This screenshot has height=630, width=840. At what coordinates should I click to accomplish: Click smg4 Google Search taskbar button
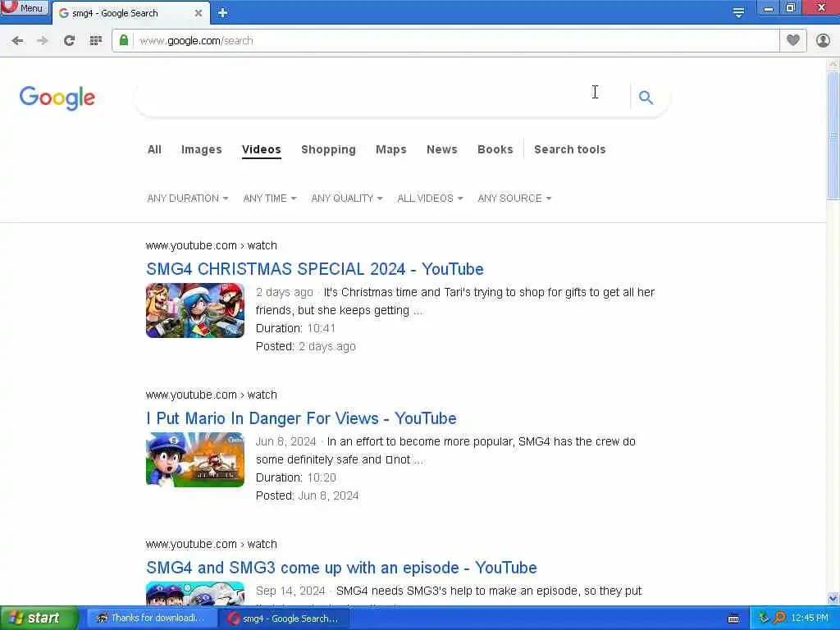[284, 619]
